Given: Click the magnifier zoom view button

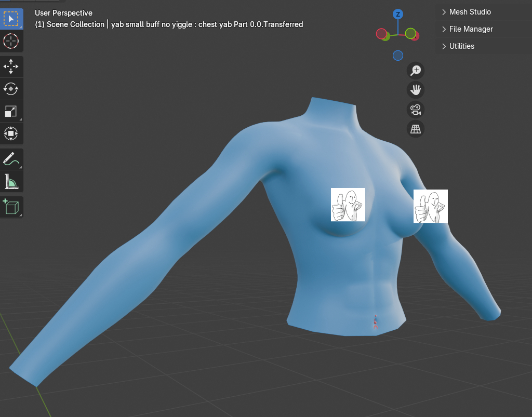Looking at the screenshot, I should coord(415,71).
